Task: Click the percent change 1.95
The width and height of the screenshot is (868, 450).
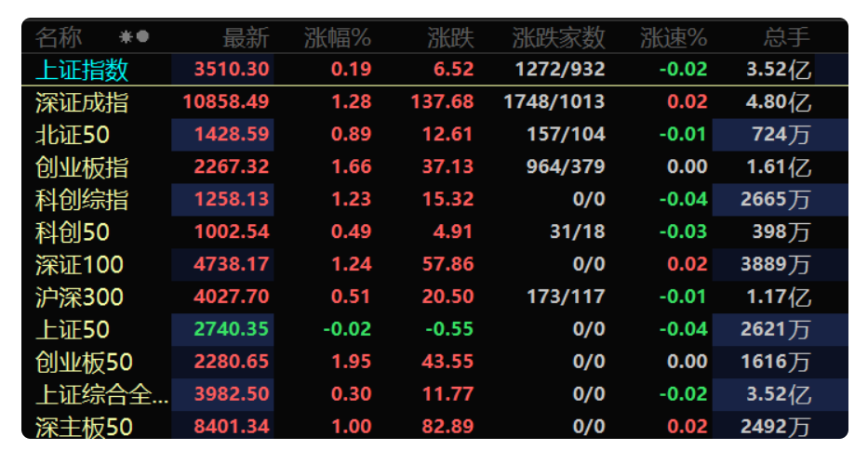Action: tap(351, 362)
